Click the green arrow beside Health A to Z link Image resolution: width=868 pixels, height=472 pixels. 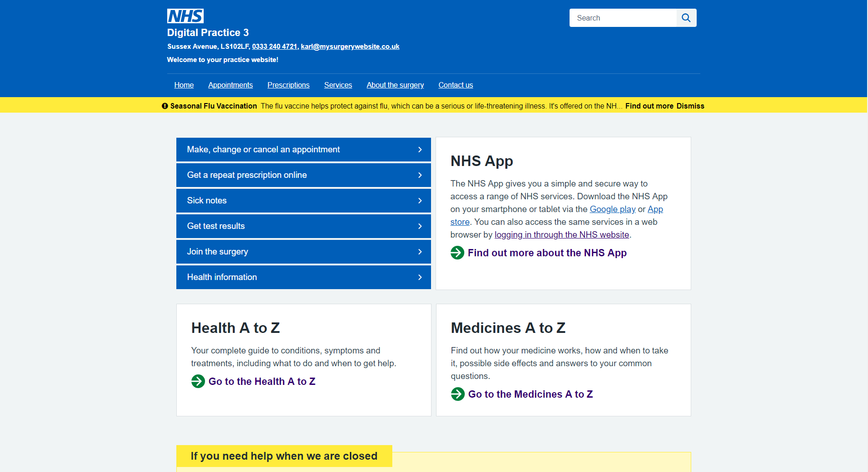click(198, 381)
